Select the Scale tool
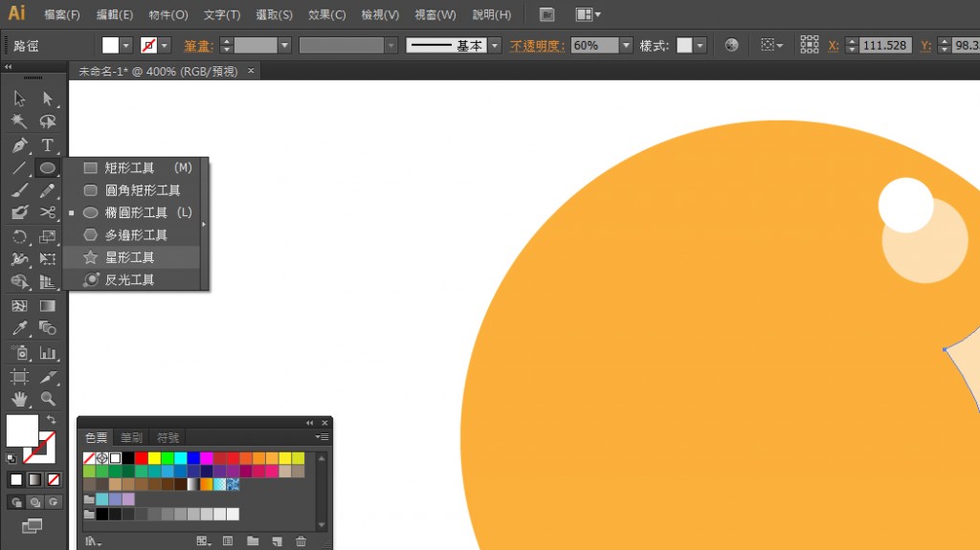This screenshot has height=550, width=980. coord(48,237)
